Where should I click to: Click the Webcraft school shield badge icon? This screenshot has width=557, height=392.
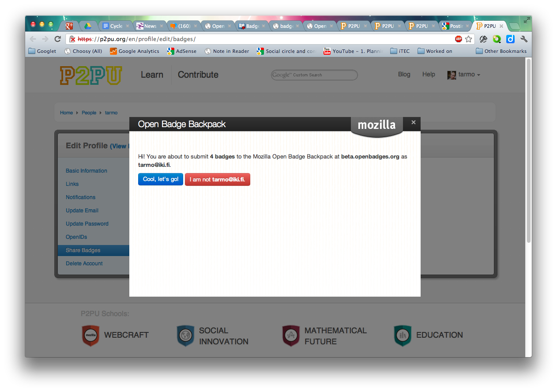(90, 335)
